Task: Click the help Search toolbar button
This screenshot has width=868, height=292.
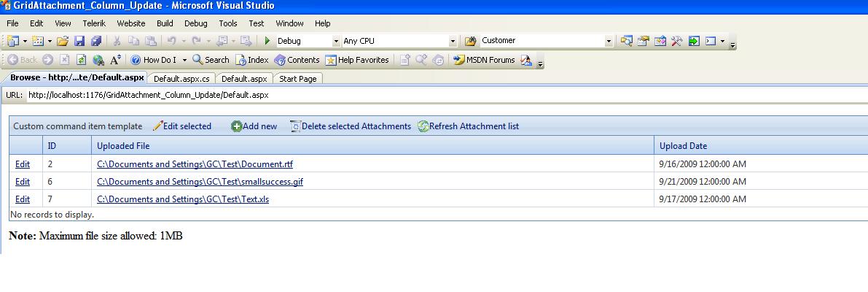Action: (x=211, y=60)
